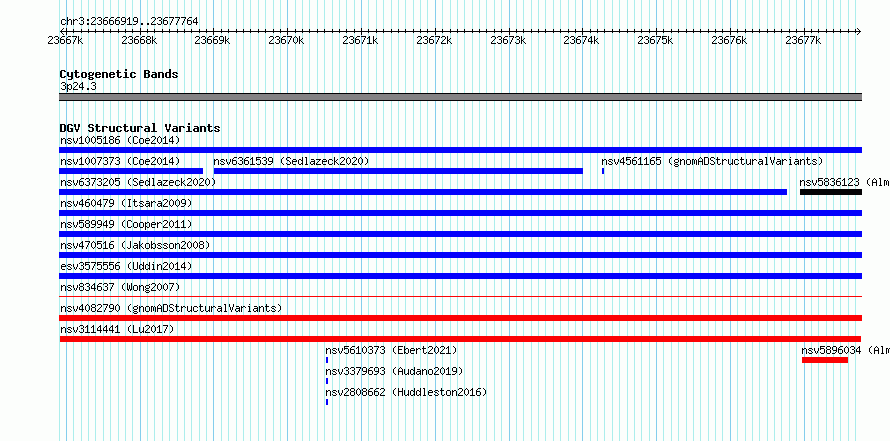Click the 23671k ruler tick label
The height and width of the screenshot is (441, 890).
[360, 40]
